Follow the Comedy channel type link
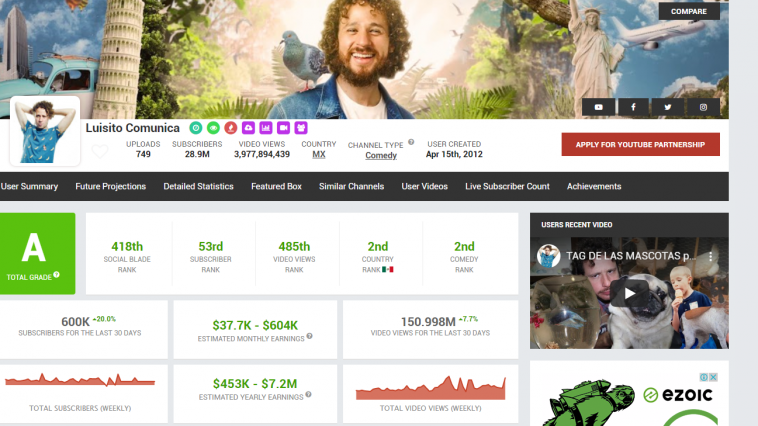This screenshot has height=426, width=758. (381, 155)
